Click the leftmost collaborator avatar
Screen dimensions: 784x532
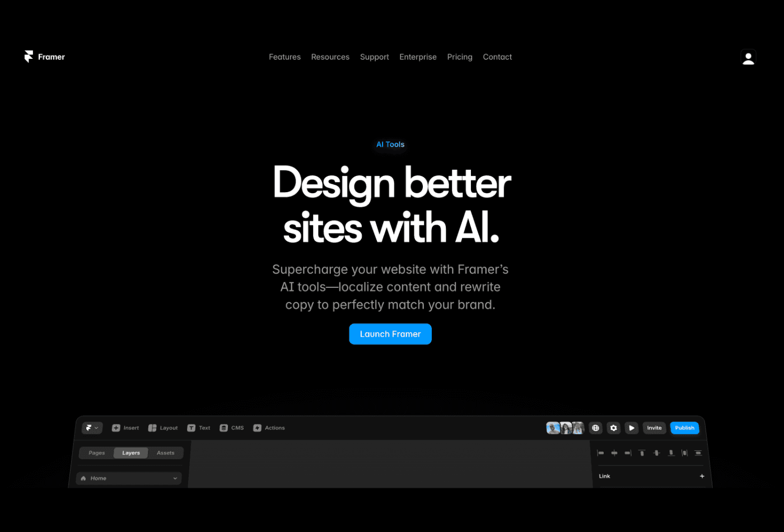(x=553, y=428)
